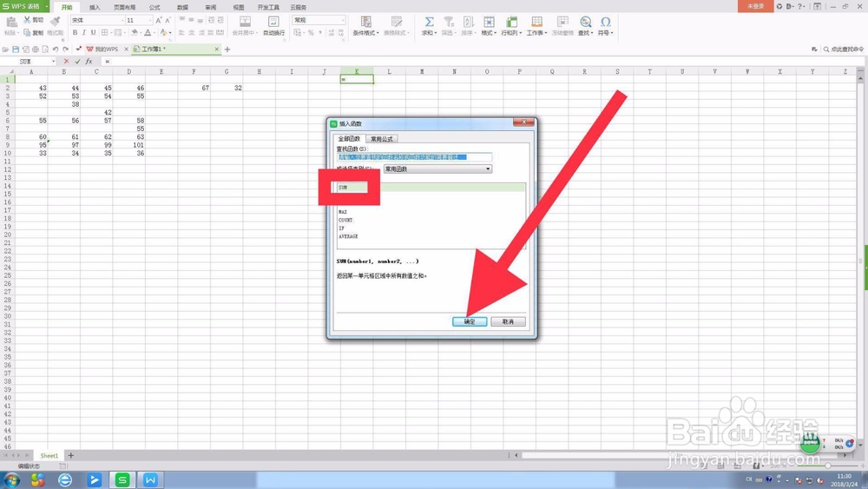The image size is (868, 489).
Task: Click the new document tab plus button
Action: click(x=227, y=50)
